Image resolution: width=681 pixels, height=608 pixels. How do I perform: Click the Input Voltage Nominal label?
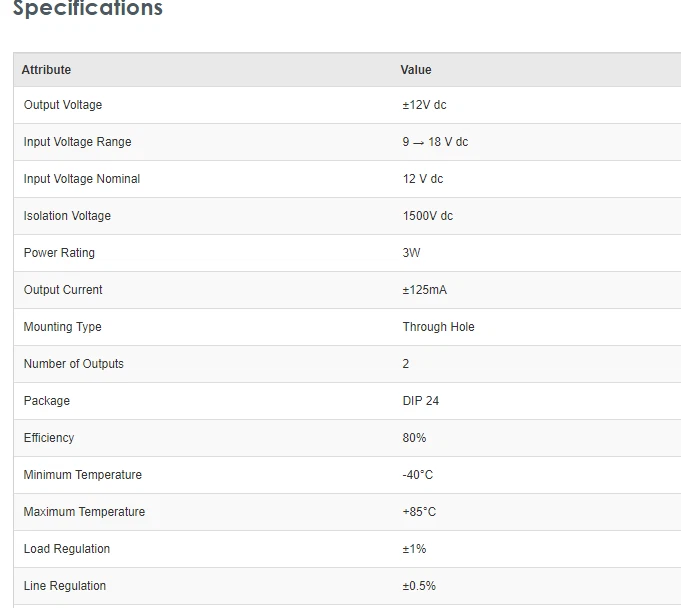[x=82, y=179]
